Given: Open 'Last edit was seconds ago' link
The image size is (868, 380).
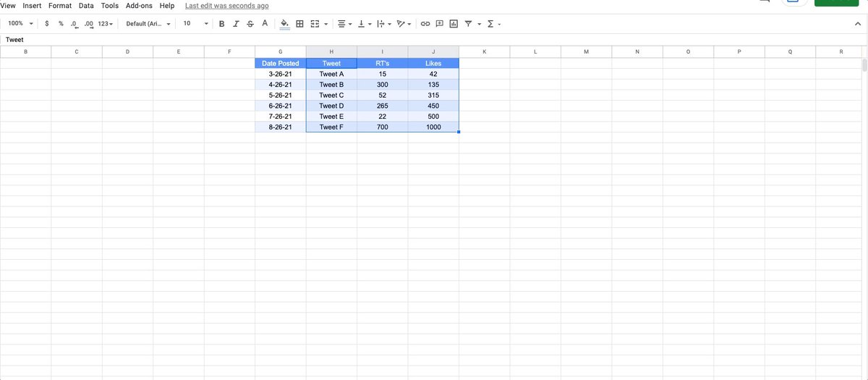Looking at the screenshot, I should (x=227, y=6).
